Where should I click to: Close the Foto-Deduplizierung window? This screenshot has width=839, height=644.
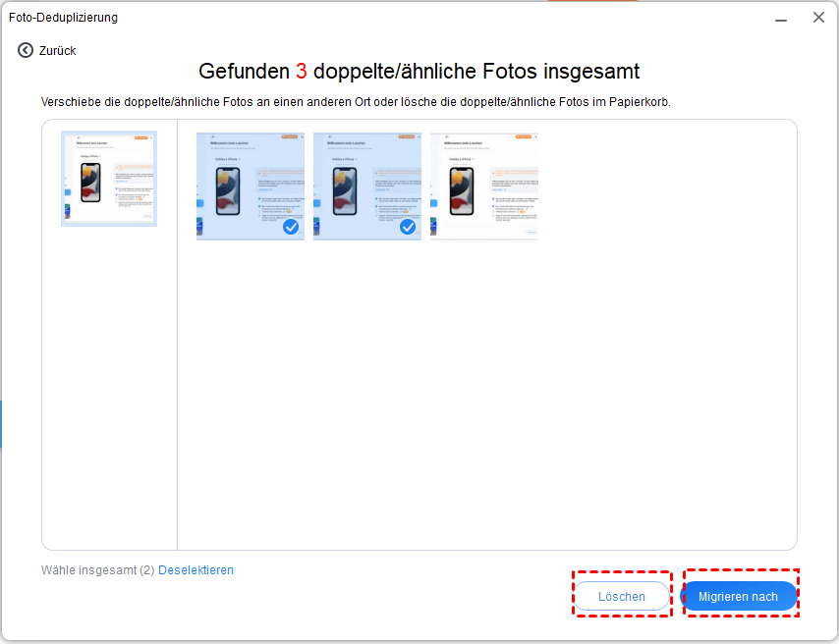pos(817,18)
